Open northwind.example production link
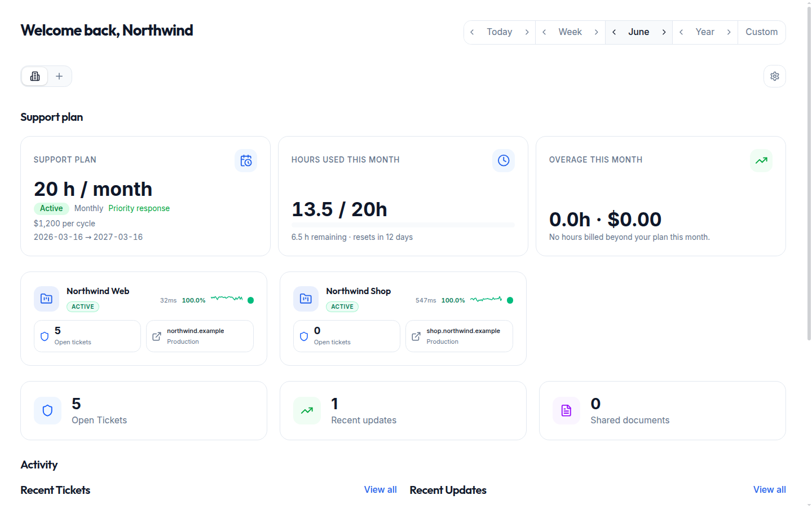 coord(200,336)
